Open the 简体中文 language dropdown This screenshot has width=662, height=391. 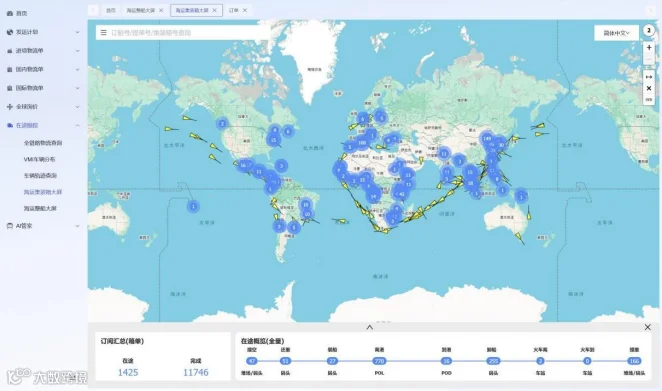pyautogui.click(x=616, y=33)
